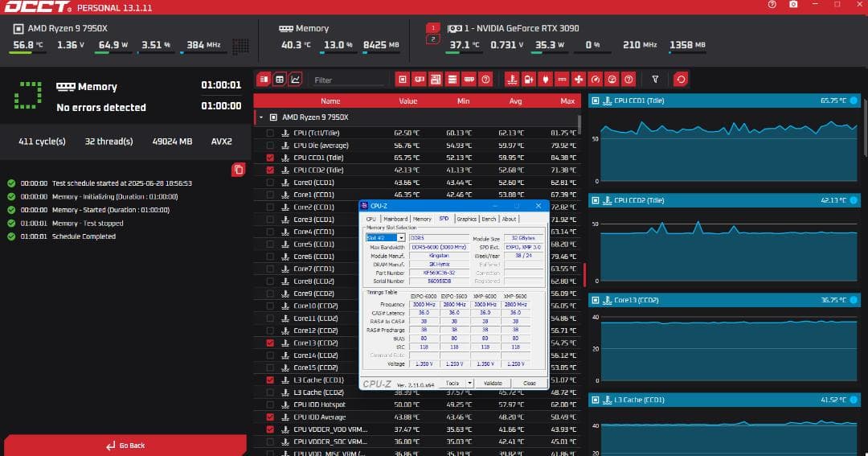
Task: Toggle the motherboard hardware filter icon
Action: [436, 80]
